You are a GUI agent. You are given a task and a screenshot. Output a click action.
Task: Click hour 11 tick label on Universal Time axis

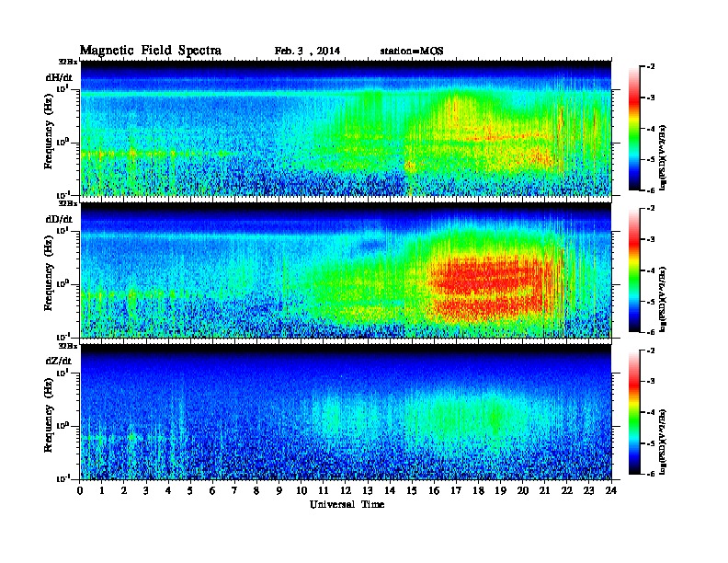[324, 491]
